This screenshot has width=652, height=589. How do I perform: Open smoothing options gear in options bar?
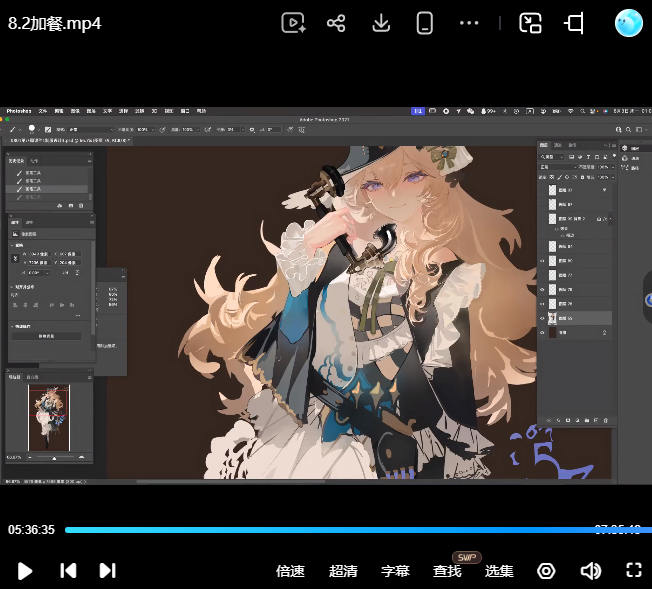pyautogui.click(x=252, y=130)
